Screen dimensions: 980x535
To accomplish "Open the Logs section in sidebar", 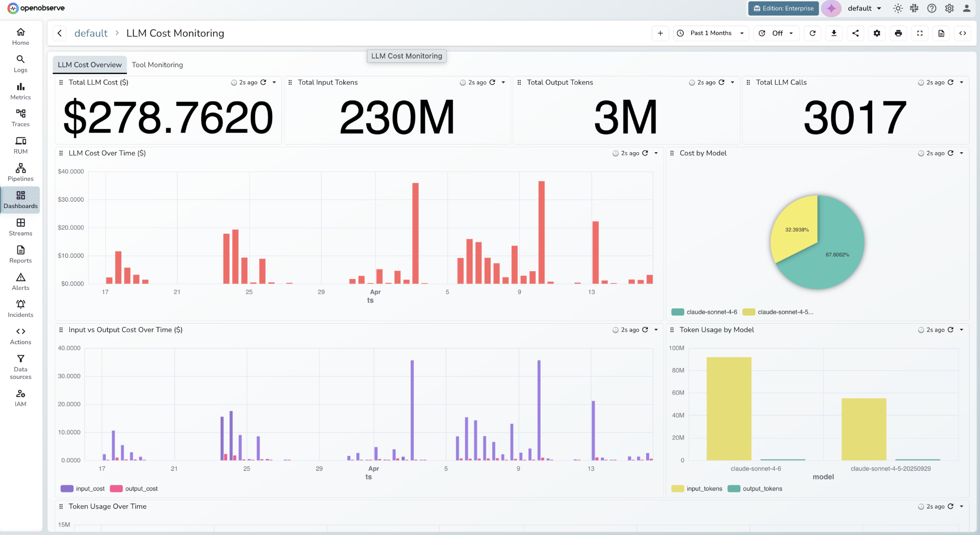I will [21, 64].
